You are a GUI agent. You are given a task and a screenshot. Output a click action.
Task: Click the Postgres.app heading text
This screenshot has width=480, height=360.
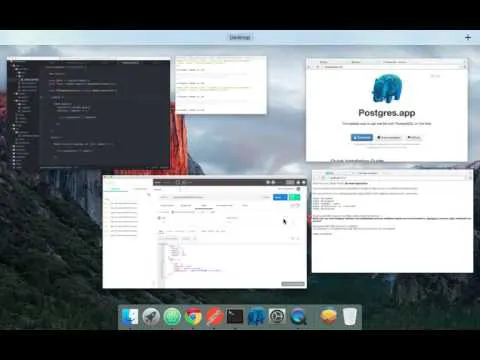click(x=387, y=113)
